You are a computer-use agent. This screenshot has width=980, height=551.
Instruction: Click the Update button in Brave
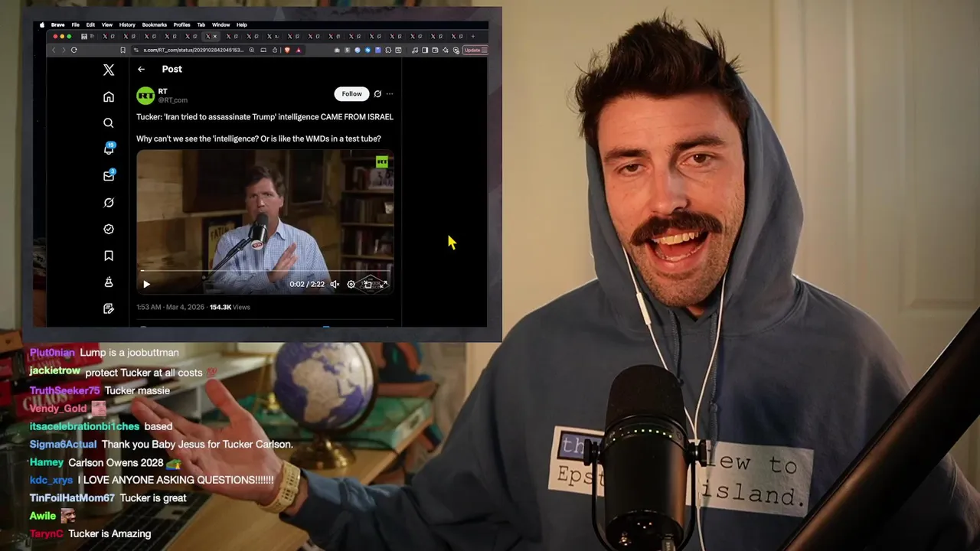pos(475,50)
